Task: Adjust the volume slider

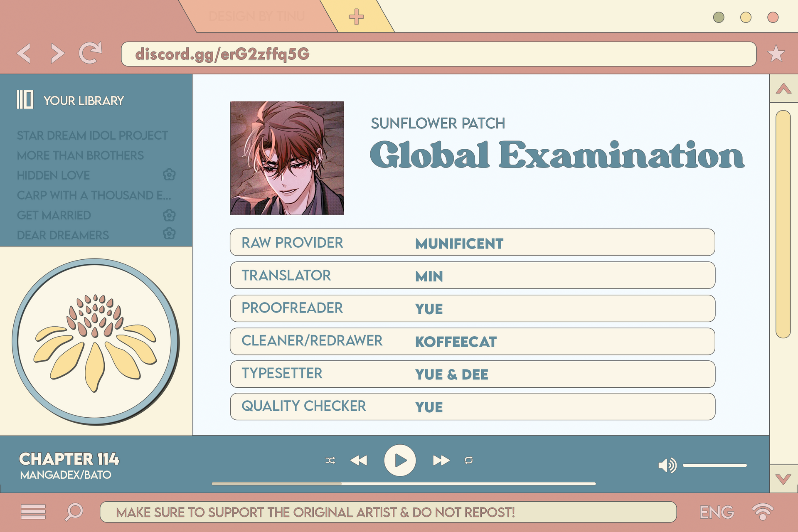Action: tap(714, 465)
